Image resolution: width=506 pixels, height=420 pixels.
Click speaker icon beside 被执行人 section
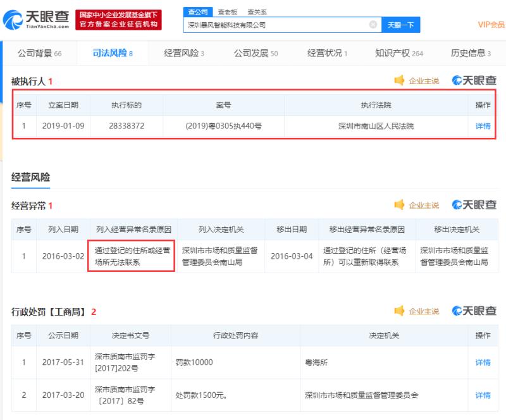coord(399,80)
